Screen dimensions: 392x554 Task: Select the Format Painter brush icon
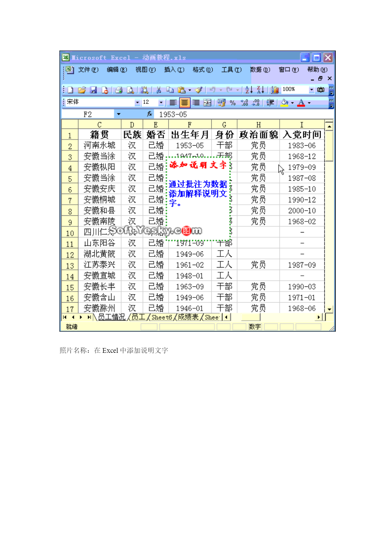[x=199, y=90]
